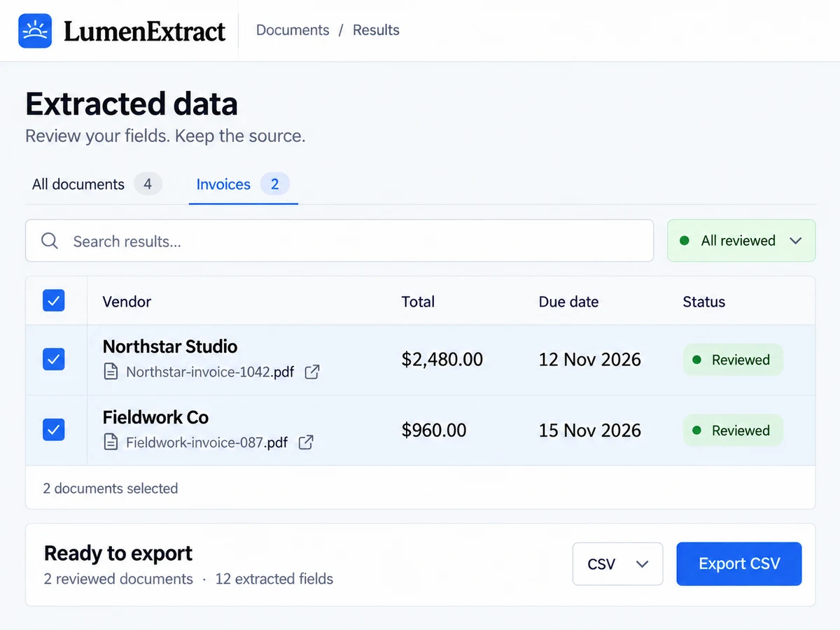Select the Fieldwork Co vendor name
840x630 pixels.
click(x=155, y=417)
